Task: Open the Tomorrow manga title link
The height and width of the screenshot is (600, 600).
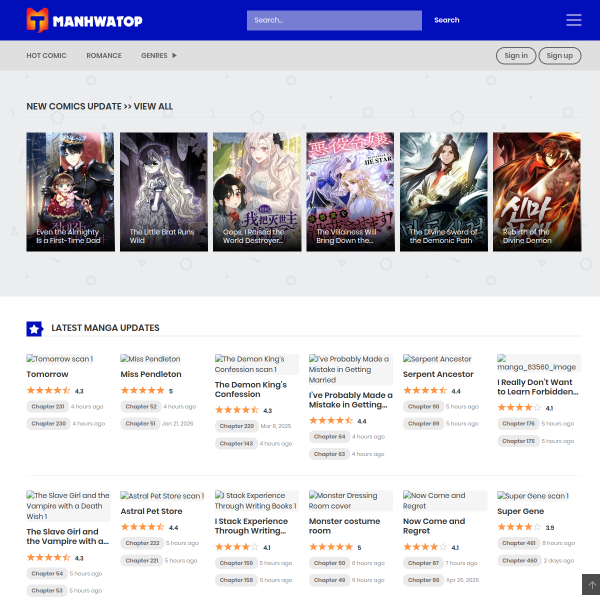Action: (47, 374)
